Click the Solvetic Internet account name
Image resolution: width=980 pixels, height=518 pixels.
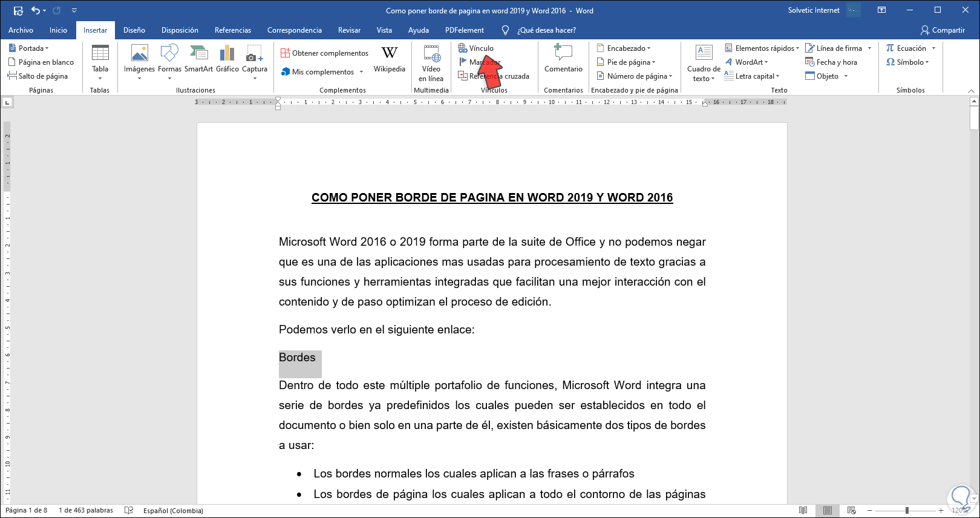tap(814, 10)
